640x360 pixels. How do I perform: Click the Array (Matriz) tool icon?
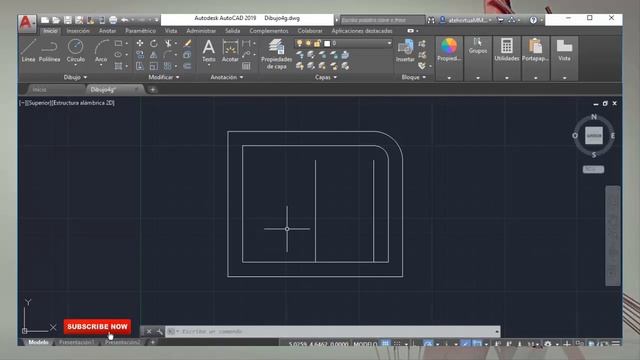pos(168,66)
